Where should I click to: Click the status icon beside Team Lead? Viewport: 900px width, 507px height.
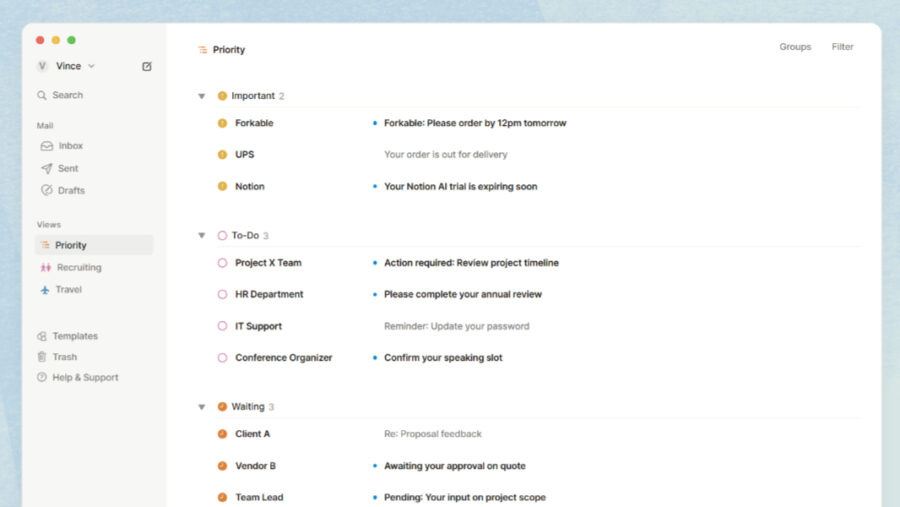click(x=222, y=497)
